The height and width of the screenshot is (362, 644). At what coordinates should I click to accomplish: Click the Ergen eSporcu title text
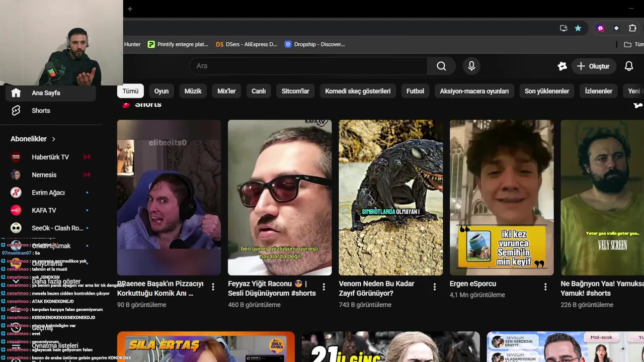473,284
